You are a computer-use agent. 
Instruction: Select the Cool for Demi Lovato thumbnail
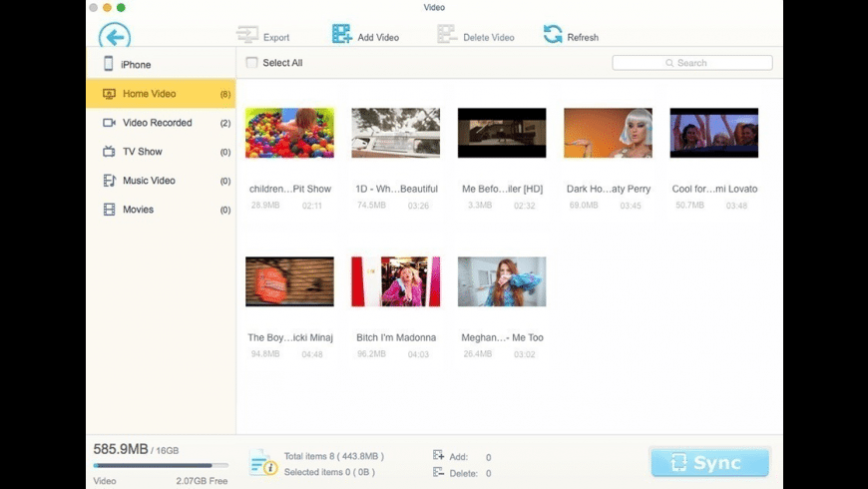point(714,133)
